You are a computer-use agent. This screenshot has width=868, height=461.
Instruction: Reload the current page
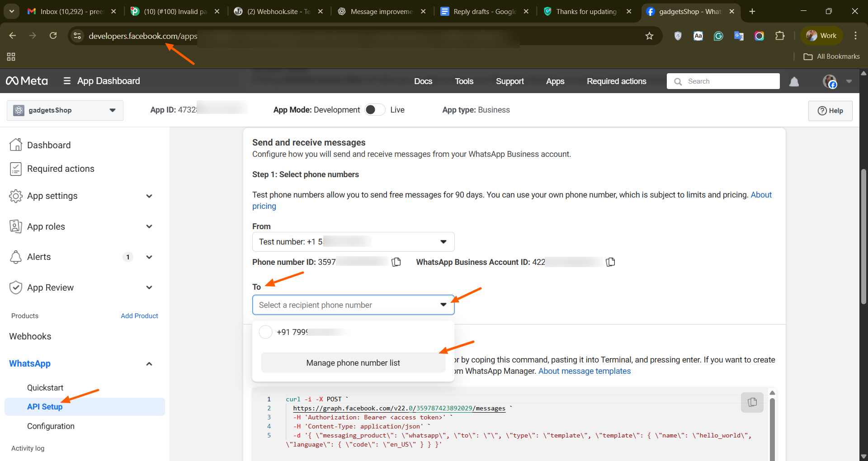click(53, 36)
